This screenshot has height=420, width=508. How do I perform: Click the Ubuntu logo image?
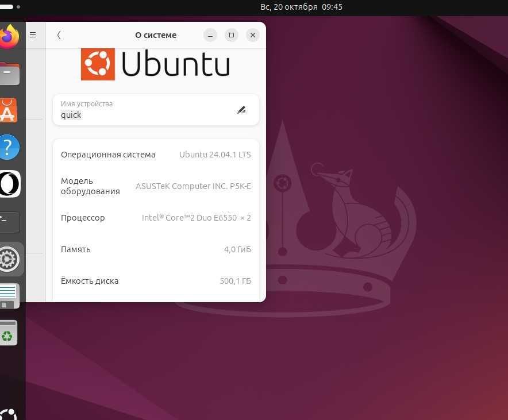pos(156,64)
